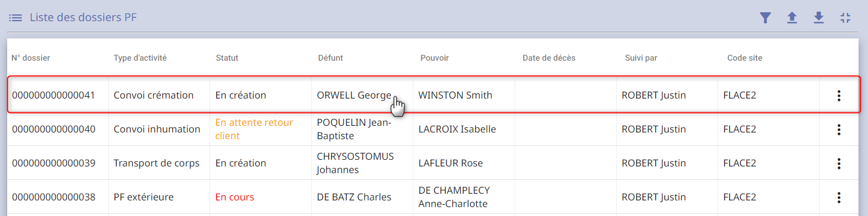Viewport: 868px width, 216px height.
Task: Click the En cours status cell
Action: pyautogui.click(x=261, y=197)
